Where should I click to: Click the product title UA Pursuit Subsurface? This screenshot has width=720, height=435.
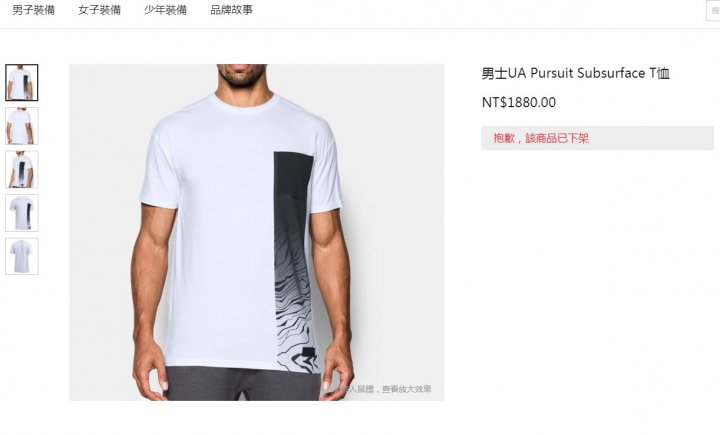click(x=575, y=73)
